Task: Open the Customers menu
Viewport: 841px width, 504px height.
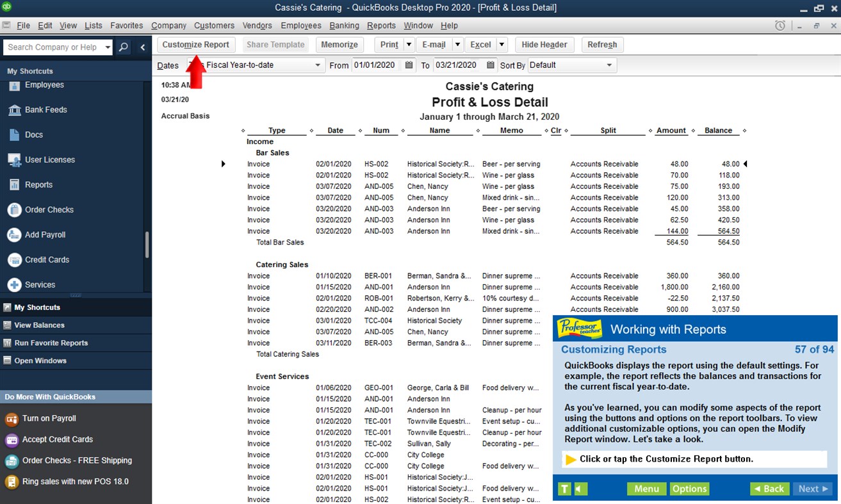Action: coord(214,26)
